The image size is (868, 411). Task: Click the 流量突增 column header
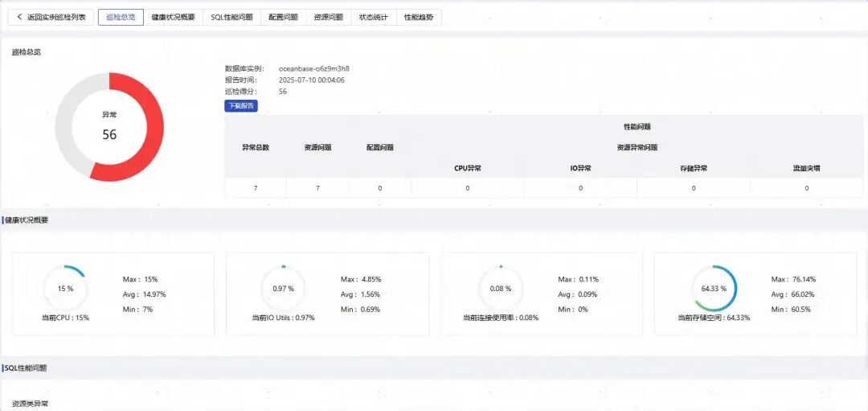(x=806, y=168)
